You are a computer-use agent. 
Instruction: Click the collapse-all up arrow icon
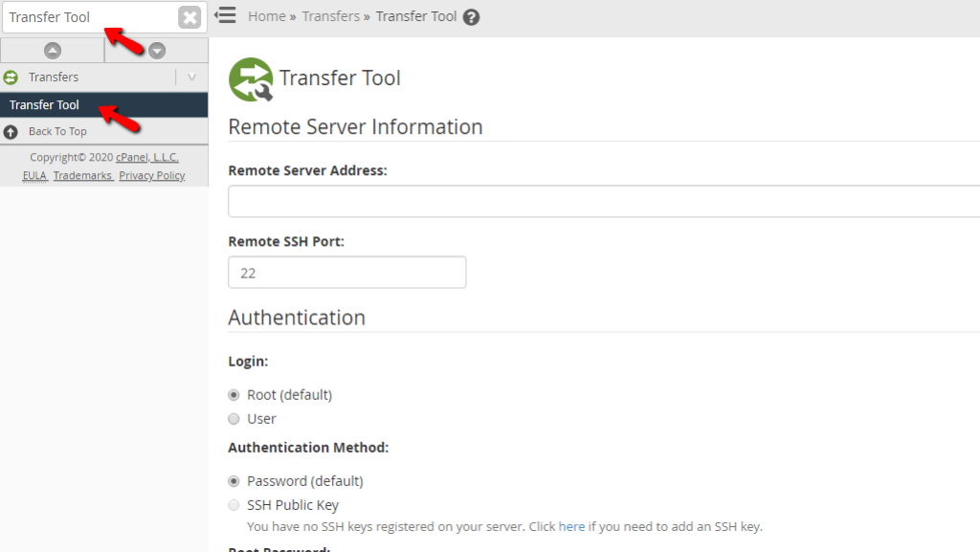pos(53,51)
